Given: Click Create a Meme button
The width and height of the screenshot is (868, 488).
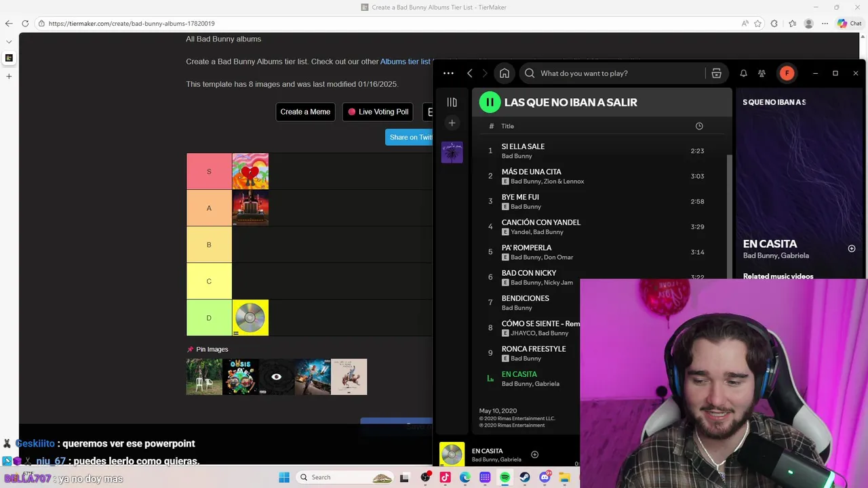Looking at the screenshot, I should [305, 112].
